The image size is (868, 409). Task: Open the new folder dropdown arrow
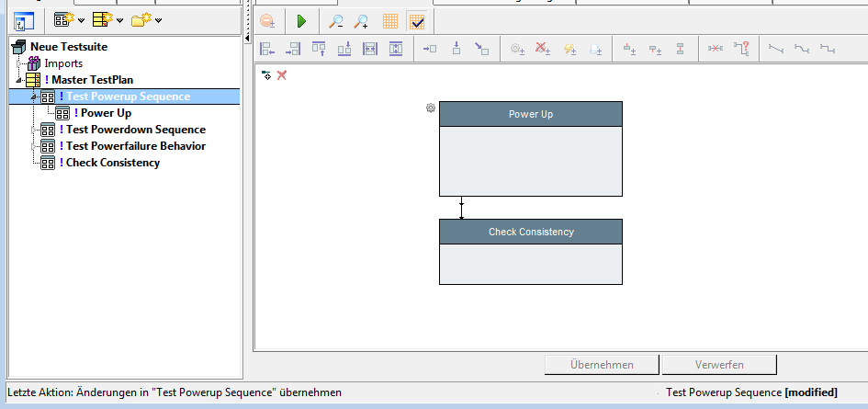(159, 20)
